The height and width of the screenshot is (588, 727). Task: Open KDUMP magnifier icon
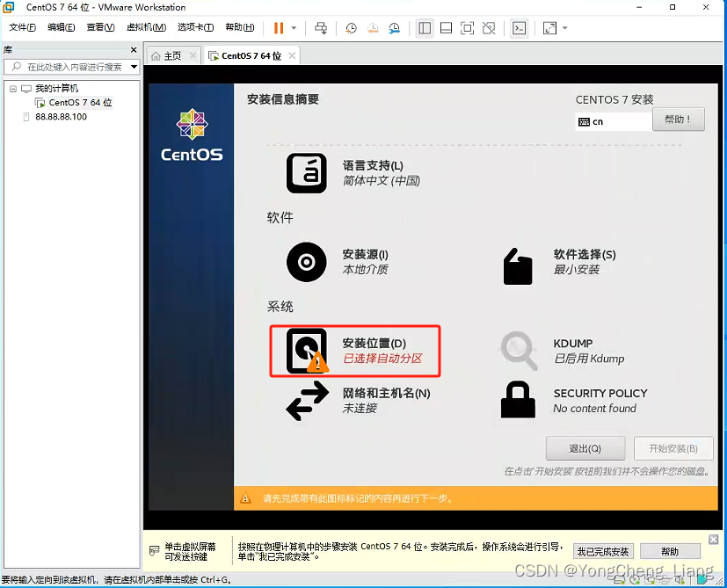[519, 351]
